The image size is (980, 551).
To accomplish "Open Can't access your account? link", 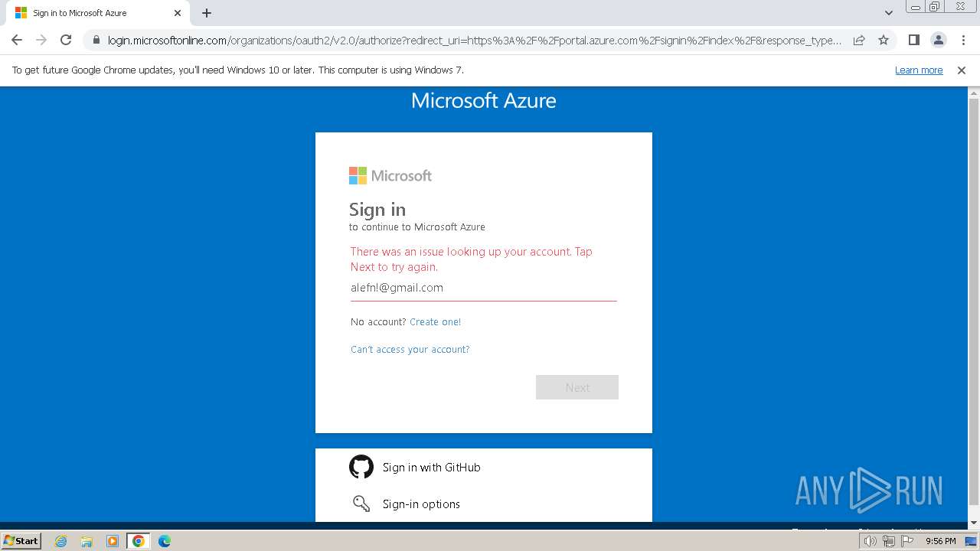I will [410, 350].
